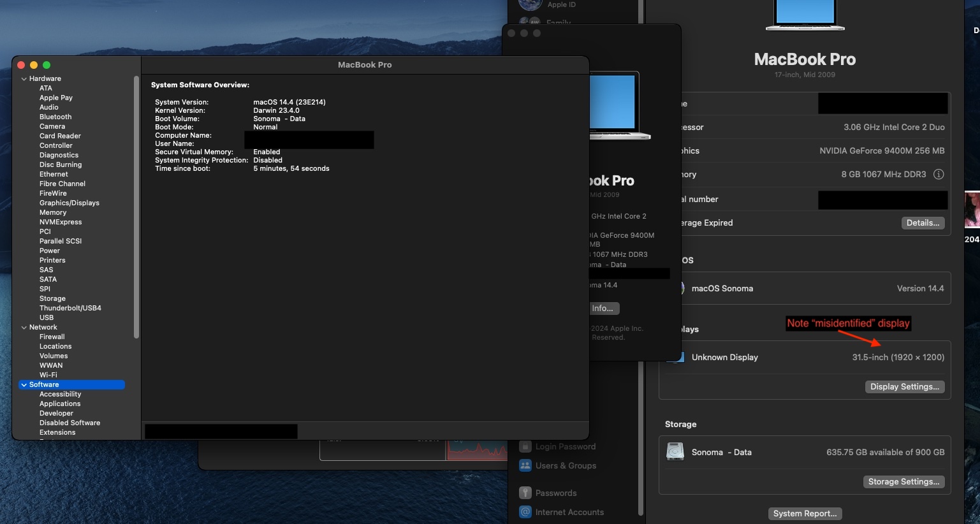Click the "Darwin 23.4.0" kernel version value
Image resolution: width=980 pixels, height=524 pixels.
pyautogui.click(x=276, y=110)
